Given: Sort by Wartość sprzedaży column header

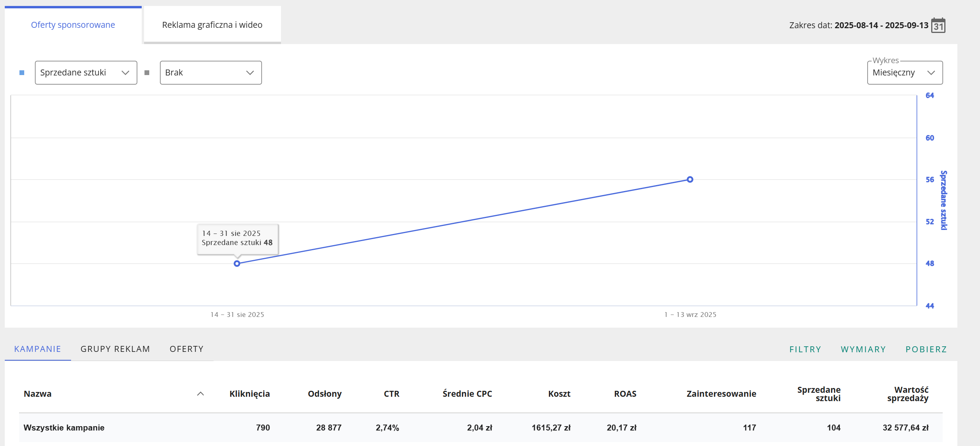Looking at the screenshot, I should pos(908,394).
